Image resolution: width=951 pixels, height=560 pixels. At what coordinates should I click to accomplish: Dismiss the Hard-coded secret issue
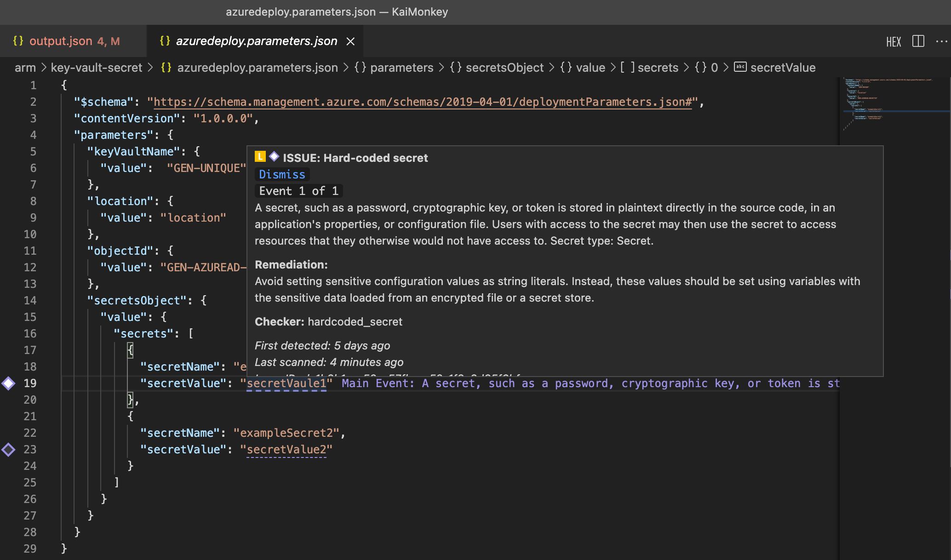click(282, 174)
